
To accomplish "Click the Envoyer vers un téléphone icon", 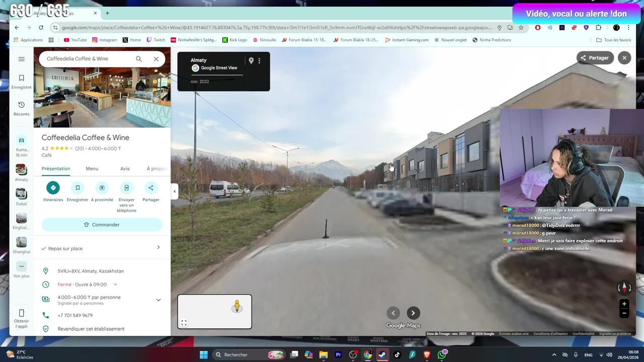I will pos(126,188).
